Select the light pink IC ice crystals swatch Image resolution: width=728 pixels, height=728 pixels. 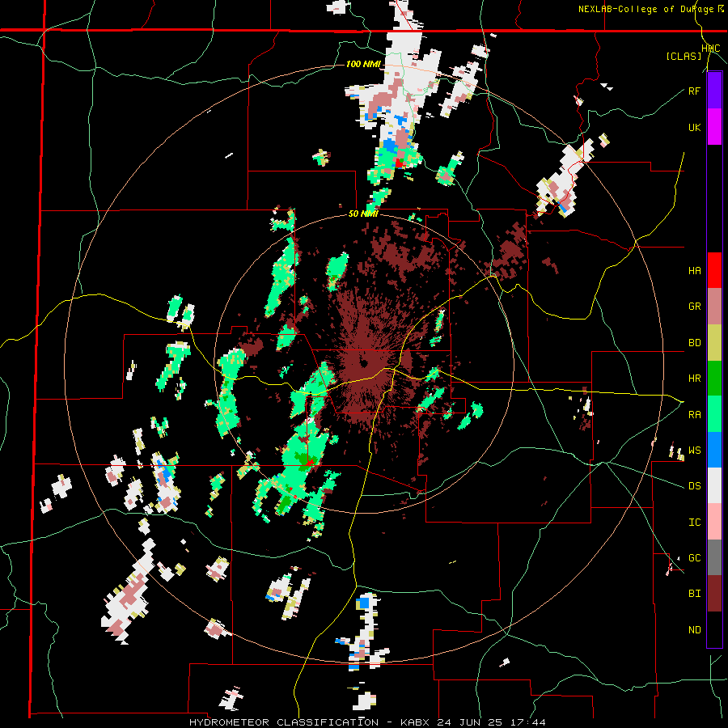click(x=714, y=522)
